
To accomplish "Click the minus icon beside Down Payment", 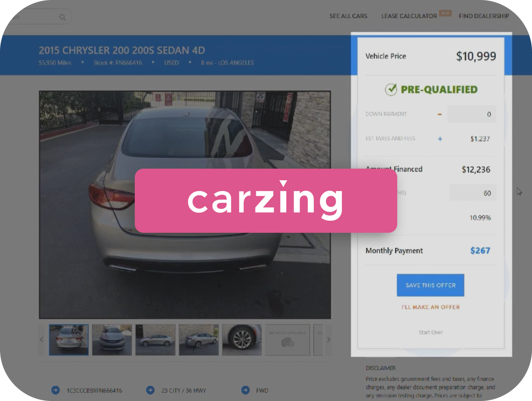I will tap(440, 114).
